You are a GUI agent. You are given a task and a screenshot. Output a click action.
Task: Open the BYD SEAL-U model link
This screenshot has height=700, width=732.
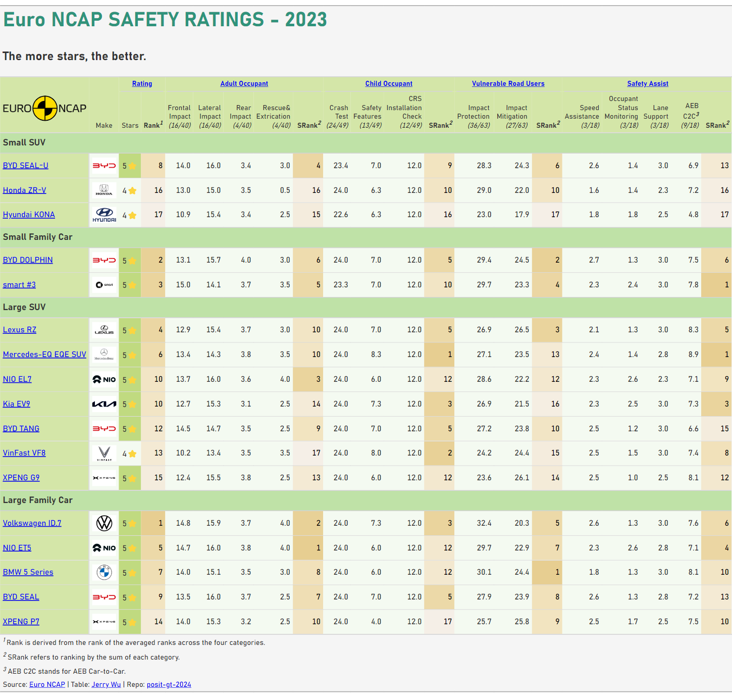click(26, 166)
